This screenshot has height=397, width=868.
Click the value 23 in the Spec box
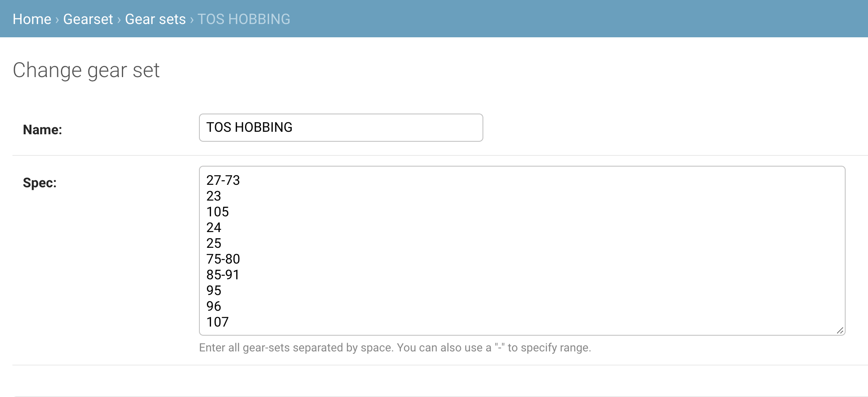pyautogui.click(x=214, y=196)
